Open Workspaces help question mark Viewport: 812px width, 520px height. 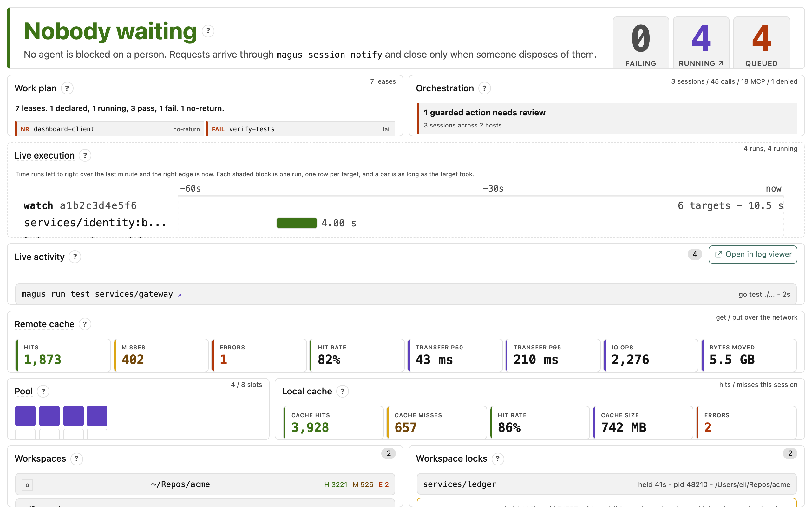pos(77,459)
